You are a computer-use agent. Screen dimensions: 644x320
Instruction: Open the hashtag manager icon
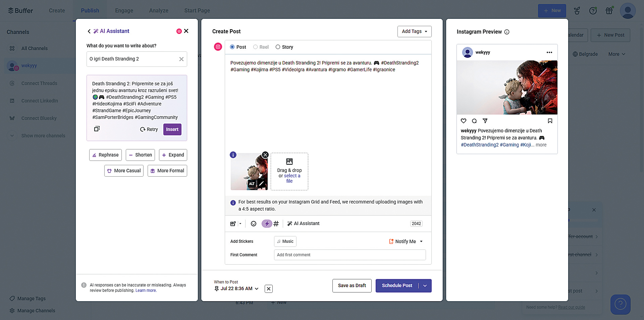pyautogui.click(x=276, y=224)
